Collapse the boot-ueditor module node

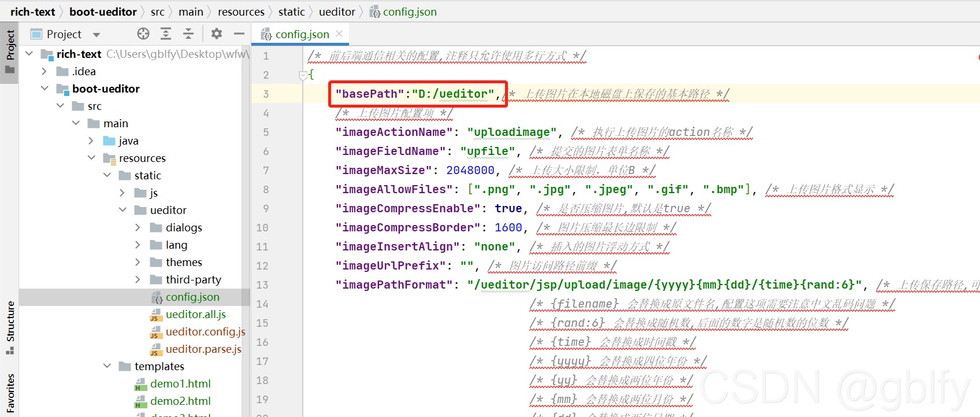tap(44, 88)
